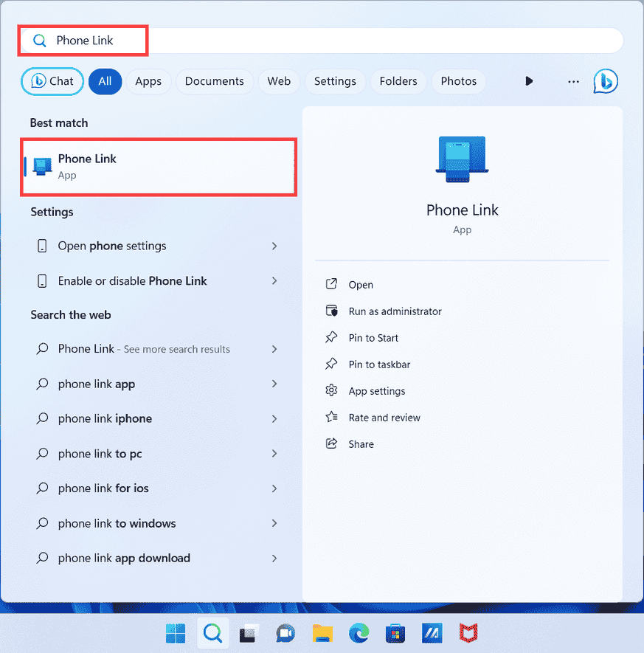Click phone icon beside Open phone settings
644x653 pixels.
(42, 246)
